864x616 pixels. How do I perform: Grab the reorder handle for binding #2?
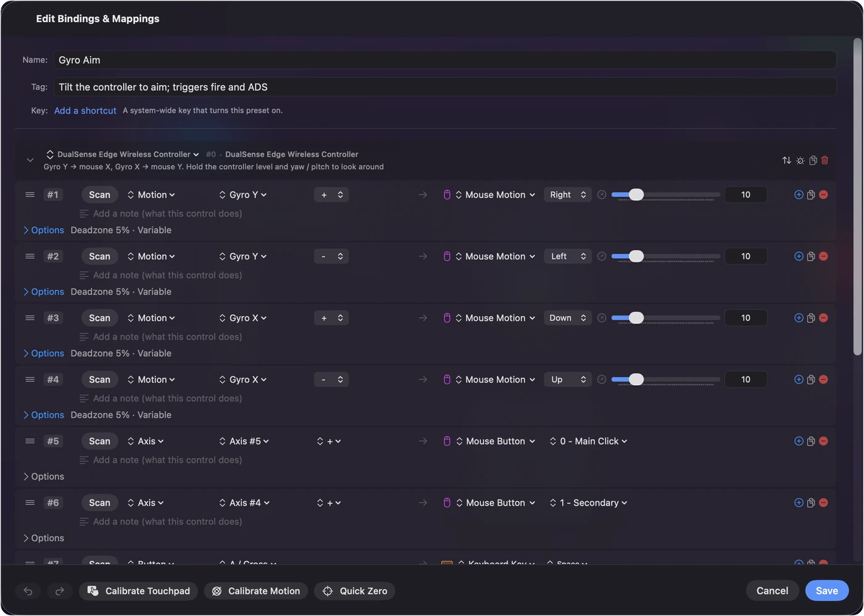(x=30, y=257)
